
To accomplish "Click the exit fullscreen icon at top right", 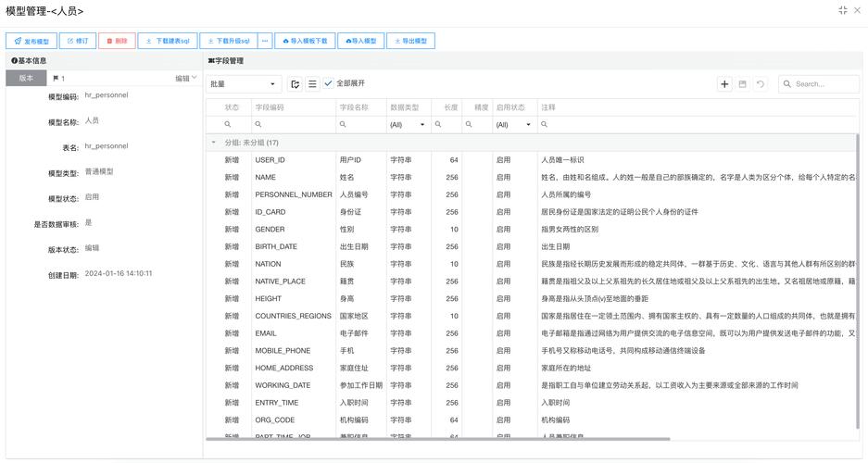I will tap(843, 10).
